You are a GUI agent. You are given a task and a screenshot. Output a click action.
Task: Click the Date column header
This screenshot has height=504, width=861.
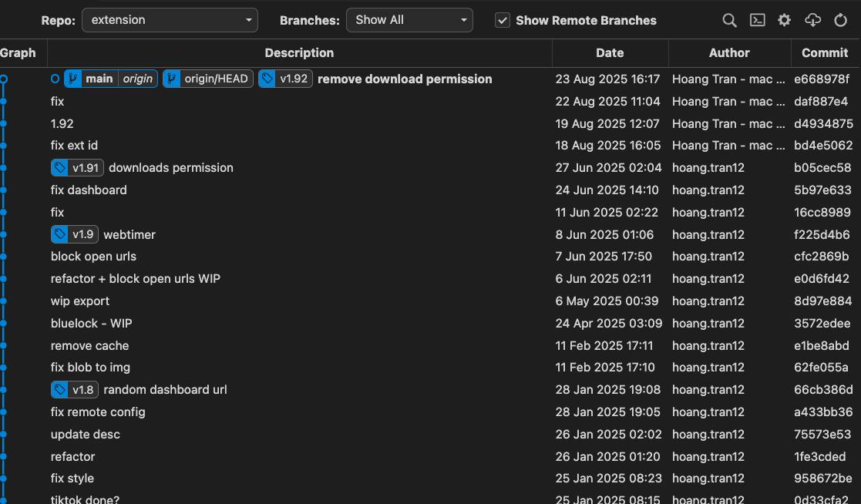[610, 52]
